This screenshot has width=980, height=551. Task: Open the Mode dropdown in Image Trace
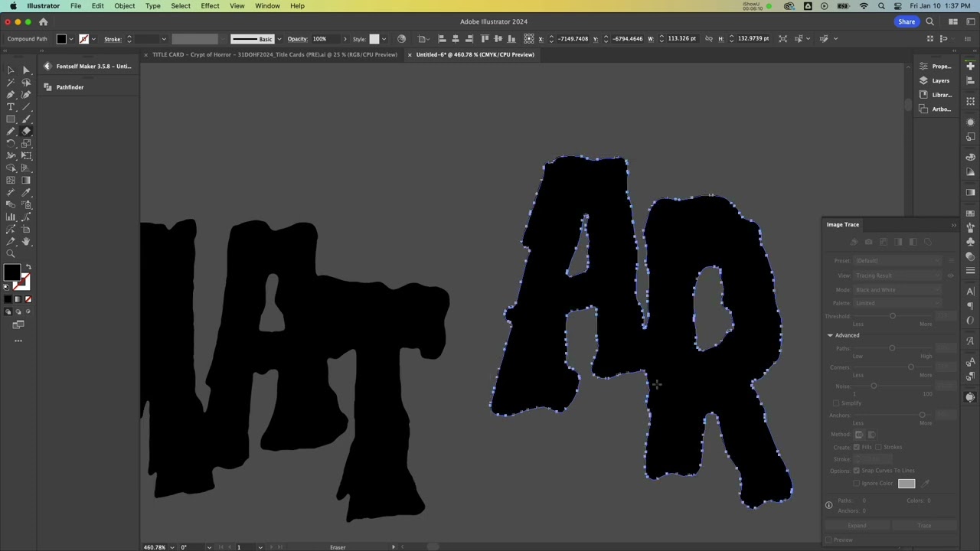897,290
